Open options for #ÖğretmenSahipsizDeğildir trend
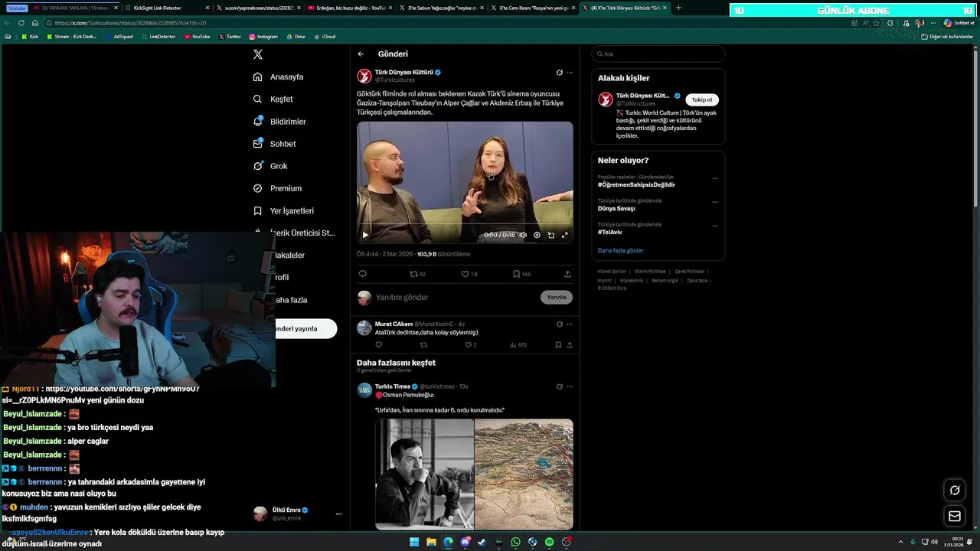980x551 pixels. [715, 178]
